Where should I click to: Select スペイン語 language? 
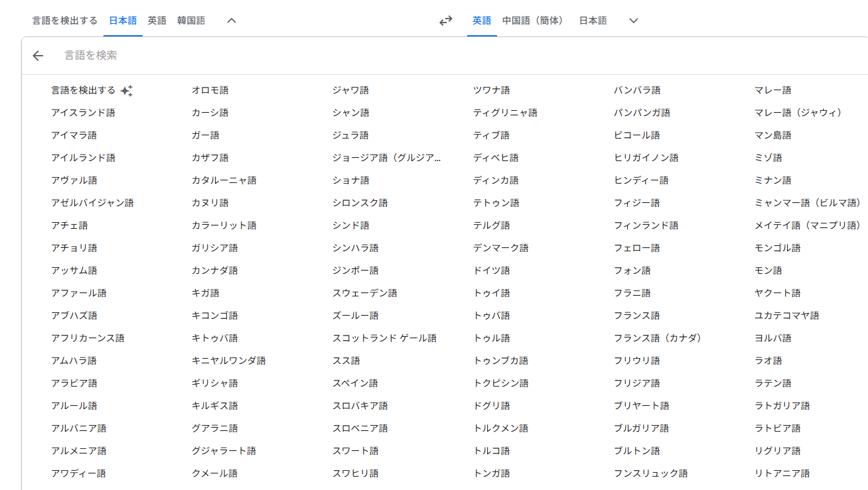(x=355, y=383)
